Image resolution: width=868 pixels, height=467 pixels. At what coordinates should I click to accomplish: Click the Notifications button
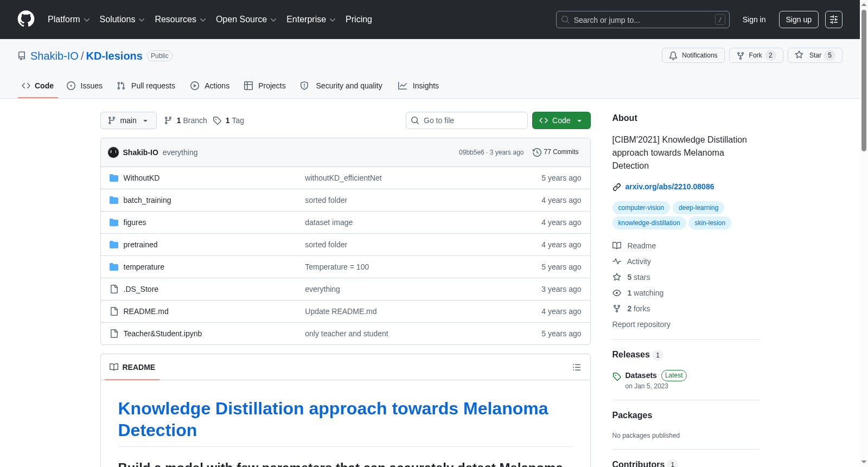[x=693, y=55]
